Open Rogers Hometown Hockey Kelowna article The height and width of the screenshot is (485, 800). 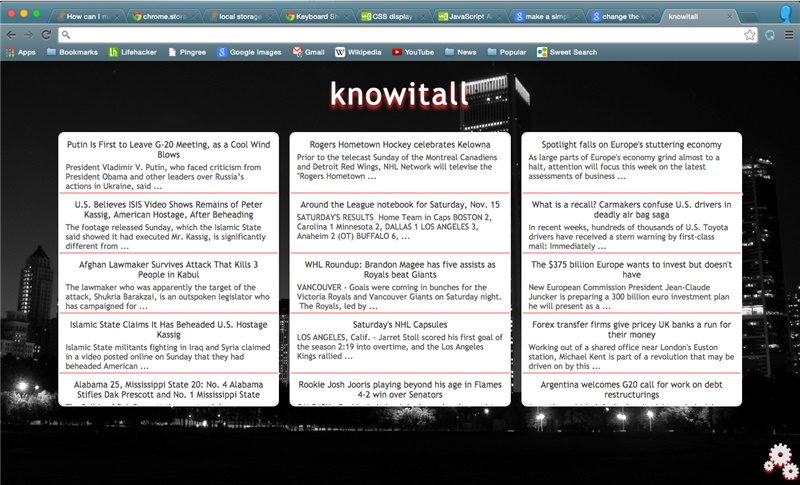(400, 145)
